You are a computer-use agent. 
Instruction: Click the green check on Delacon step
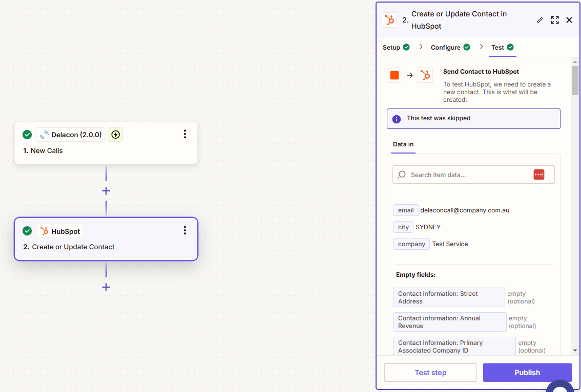27,135
